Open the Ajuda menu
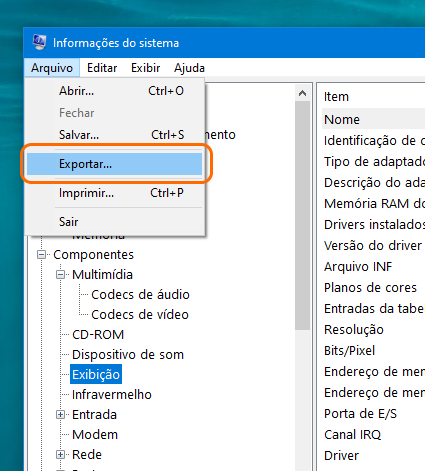Viewport: 425px width, 471px height. tap(189, 68)
